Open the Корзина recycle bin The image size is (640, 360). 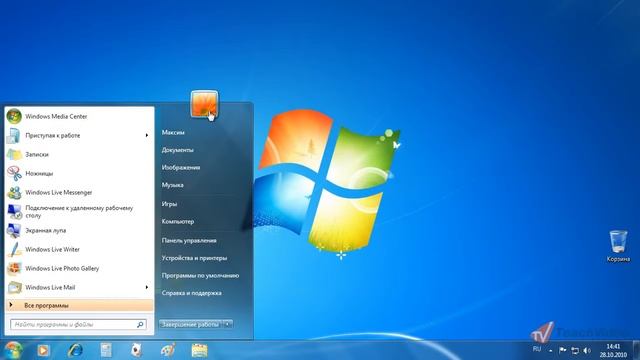click(618, 246)
